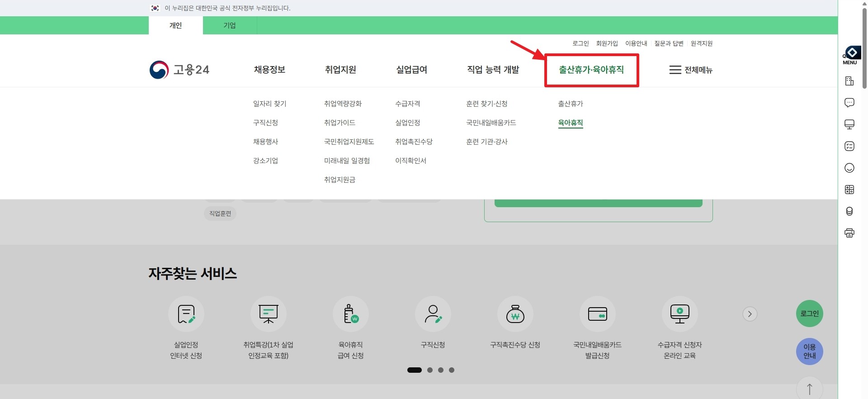Select 출산휴가 submenu item
The height and width of the screenshot is (399, 868).
(x=571, y=104)
